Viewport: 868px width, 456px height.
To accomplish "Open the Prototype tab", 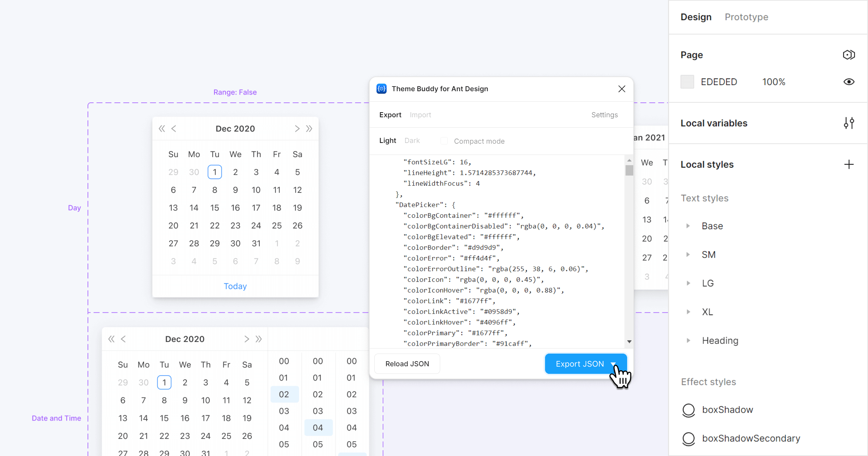I will click(746, 17).
